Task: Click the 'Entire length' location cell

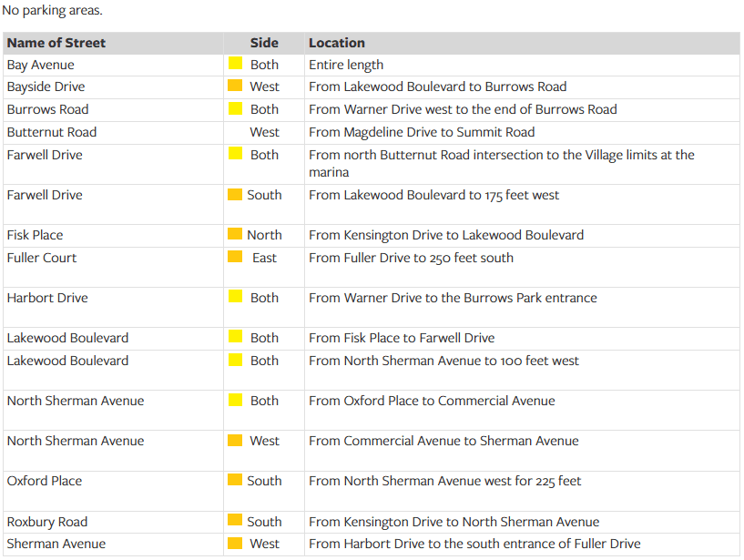Action: [x=346, y=65]
